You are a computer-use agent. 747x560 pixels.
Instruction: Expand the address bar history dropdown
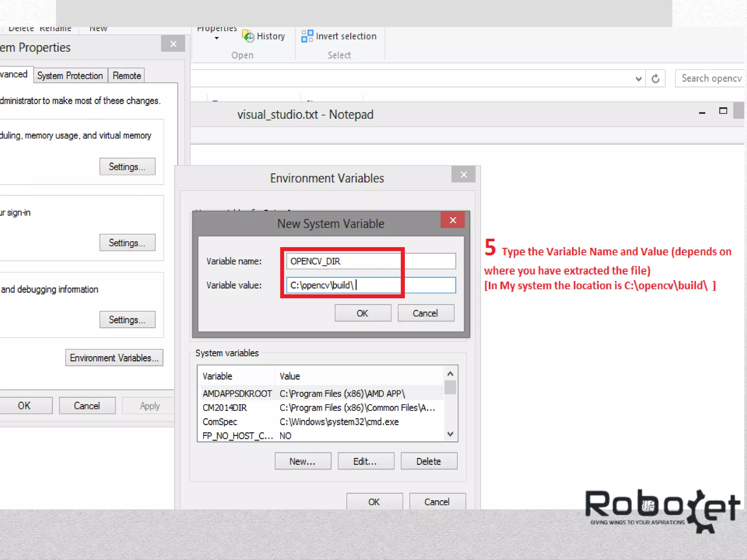pyautogui.click(x=638, y=79)
